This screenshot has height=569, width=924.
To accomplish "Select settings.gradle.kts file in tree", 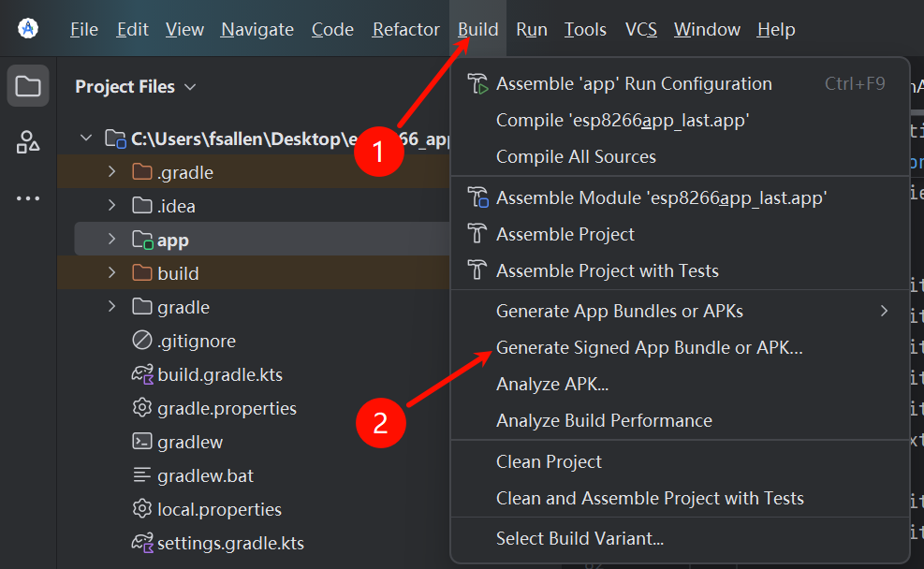I will point(229,543).
